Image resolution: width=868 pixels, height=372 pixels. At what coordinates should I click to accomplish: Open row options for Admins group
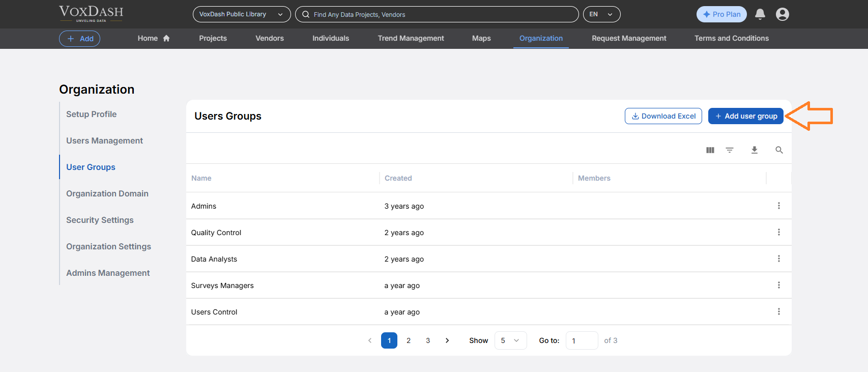click(x=778, y=206)
